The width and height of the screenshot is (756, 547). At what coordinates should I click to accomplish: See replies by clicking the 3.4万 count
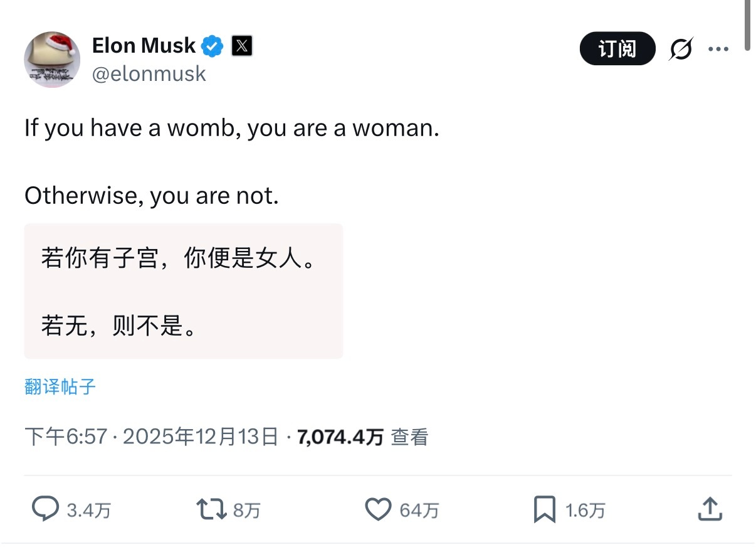(89, 510)
